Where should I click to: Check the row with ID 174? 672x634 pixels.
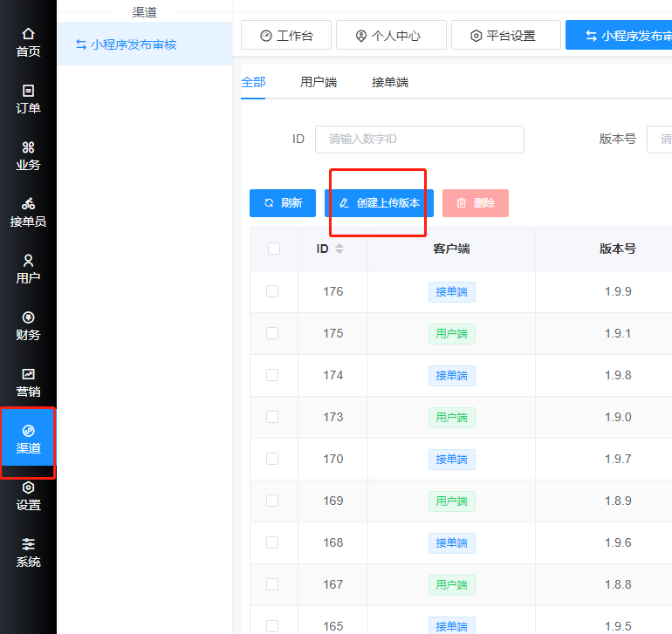point(272,375)
